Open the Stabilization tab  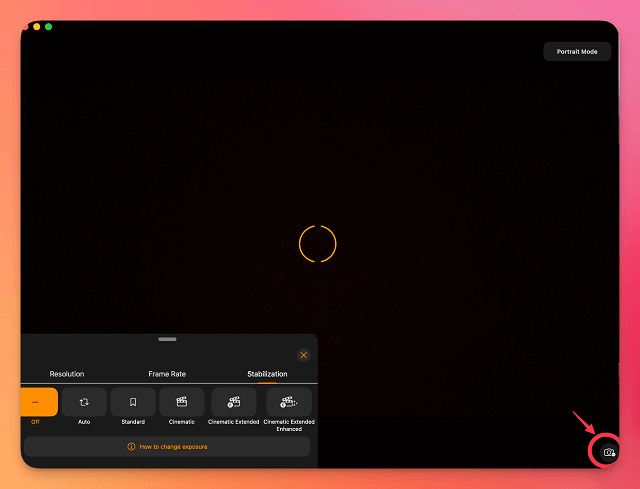[267, 374]
